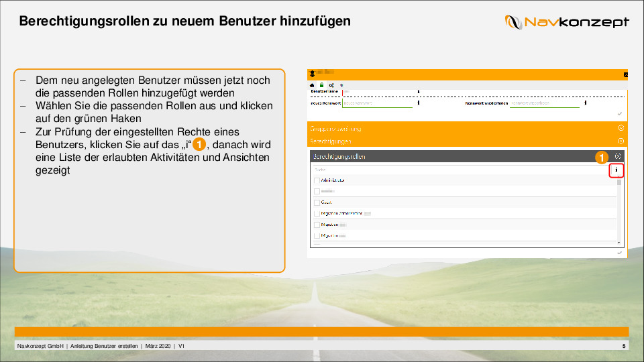
Task: Click the info marker next to Kennwort wiederholen
Action: pos(585,103)
